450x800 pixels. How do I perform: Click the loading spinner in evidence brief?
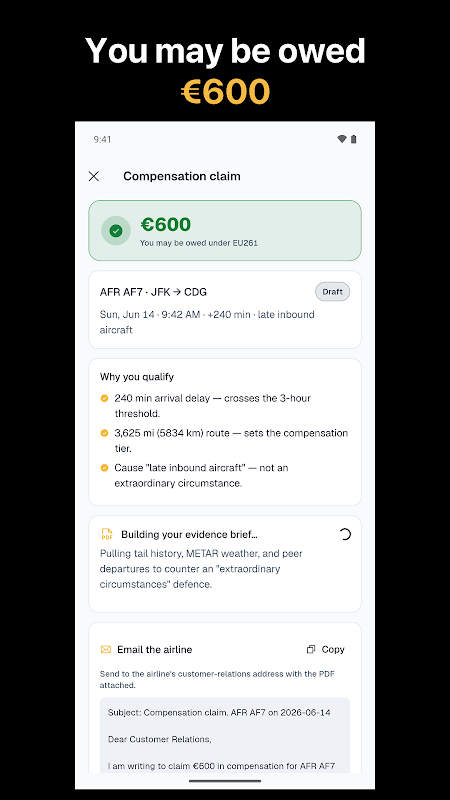[345, 534]
